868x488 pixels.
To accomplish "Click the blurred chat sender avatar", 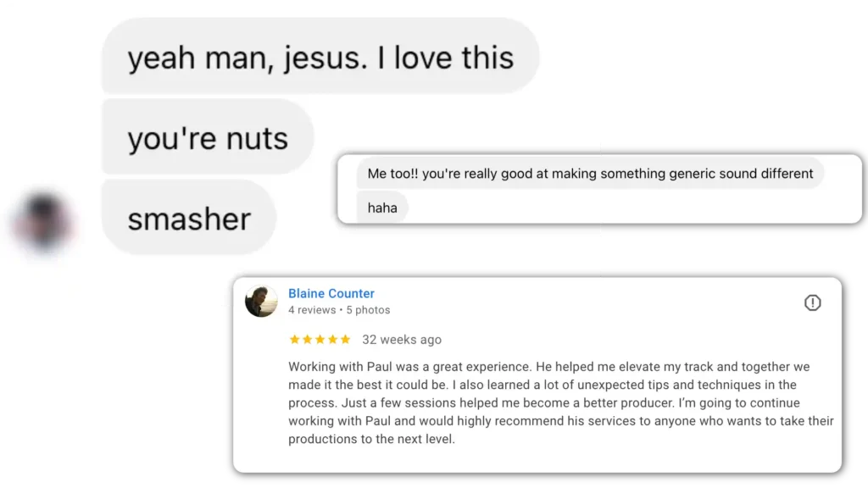I will click(42, 221).
